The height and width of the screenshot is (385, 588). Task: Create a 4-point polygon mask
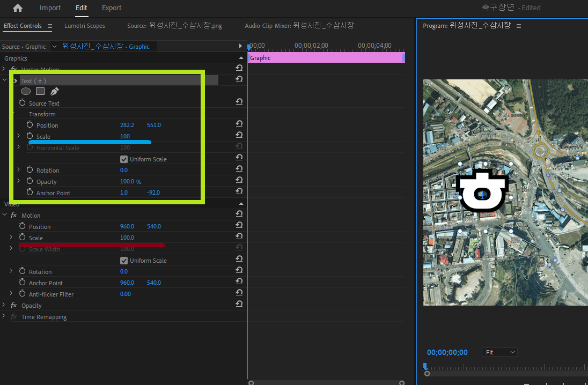(x=40, y=91)
